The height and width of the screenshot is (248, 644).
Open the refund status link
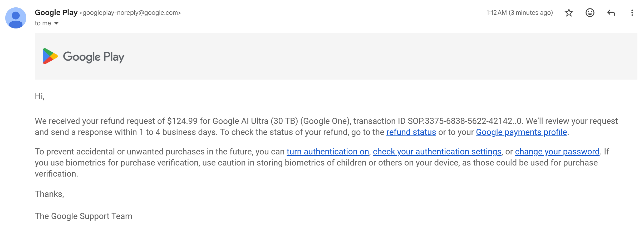[x=411, y=132]
